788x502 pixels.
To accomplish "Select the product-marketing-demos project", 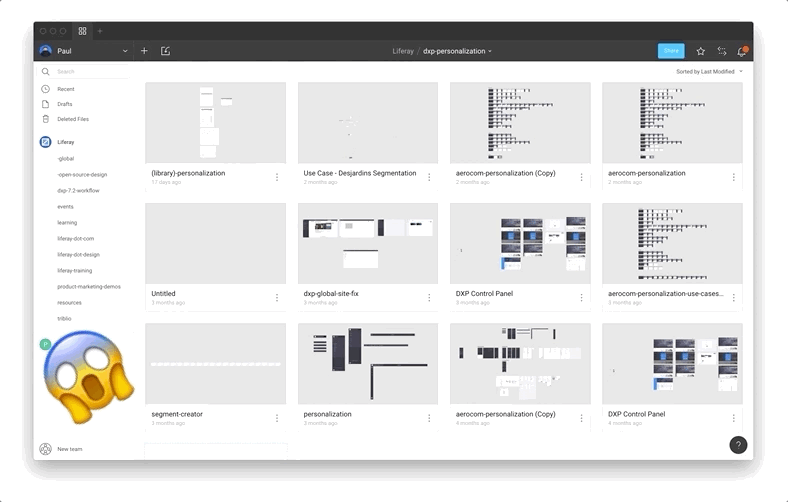I will click(x=88, y=287).
